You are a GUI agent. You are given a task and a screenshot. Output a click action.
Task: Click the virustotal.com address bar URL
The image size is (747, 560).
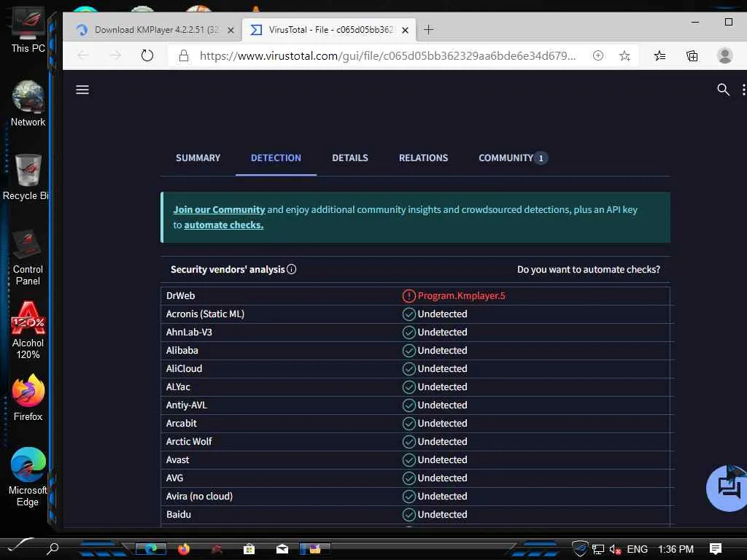coord(387,55)
